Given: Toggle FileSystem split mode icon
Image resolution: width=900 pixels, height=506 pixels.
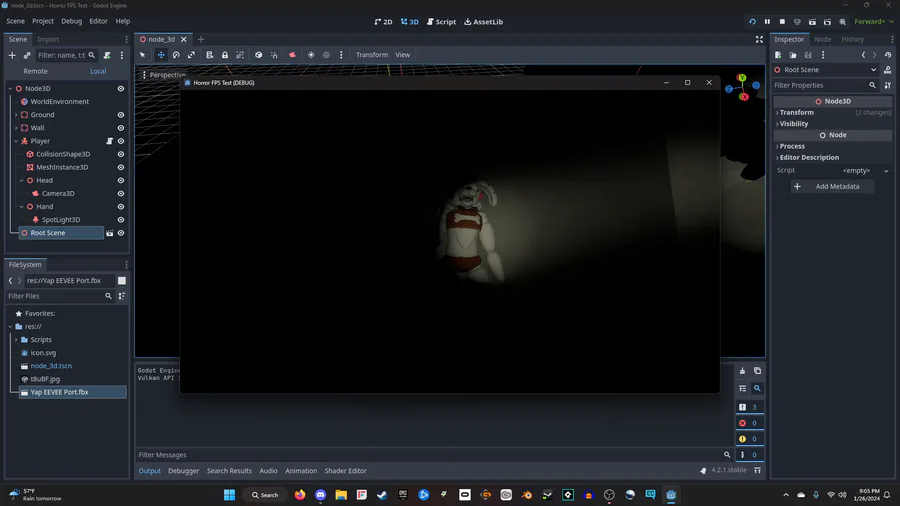Looking at the screenshot, I should point(122,281).
